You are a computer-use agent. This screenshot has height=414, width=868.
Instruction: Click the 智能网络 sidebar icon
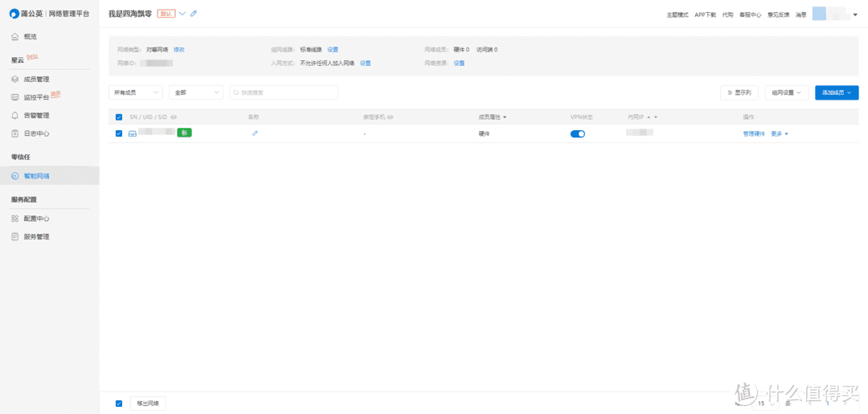(x=15, y=176)
